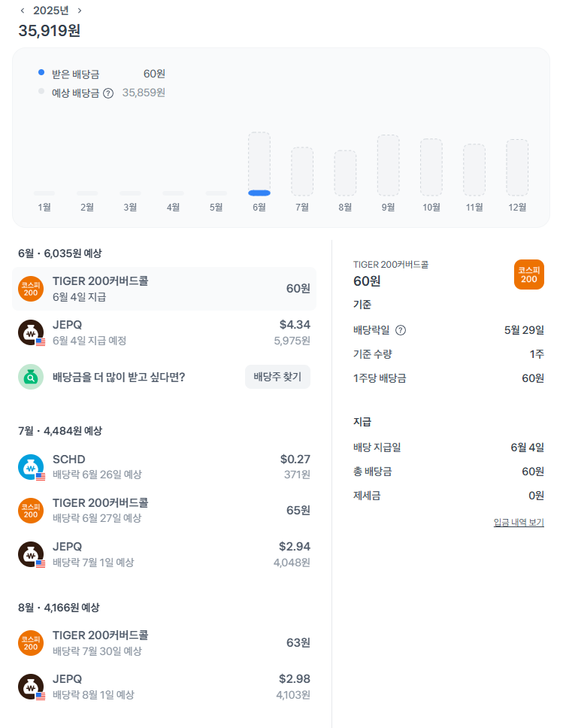Select the November bar in the chart
566x728 pixels.
(x=474, y=170)
